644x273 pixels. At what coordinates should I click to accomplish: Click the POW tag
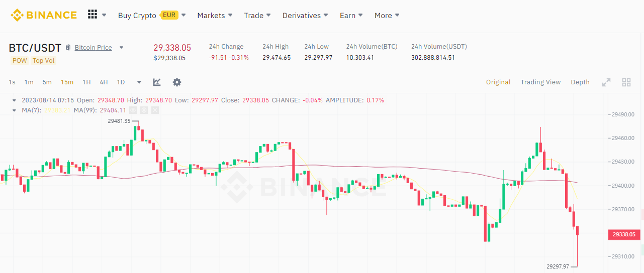pyautogui.click(x=20, y=61)
